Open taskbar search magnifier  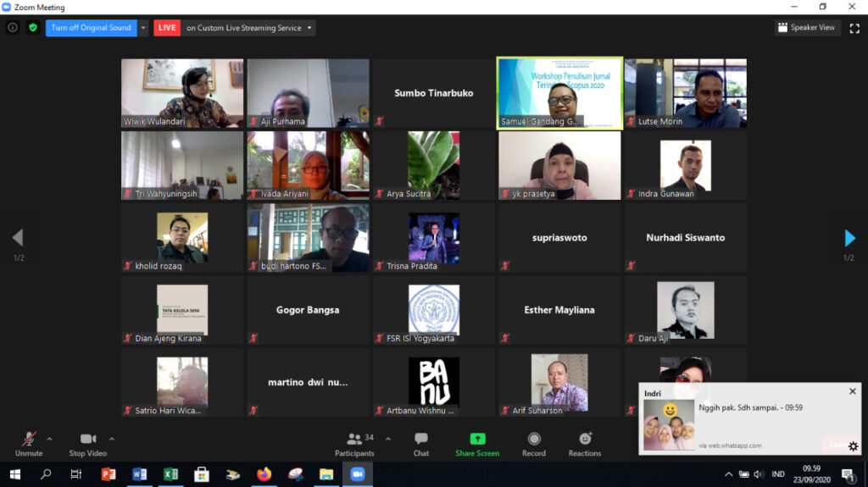[46, 474]
